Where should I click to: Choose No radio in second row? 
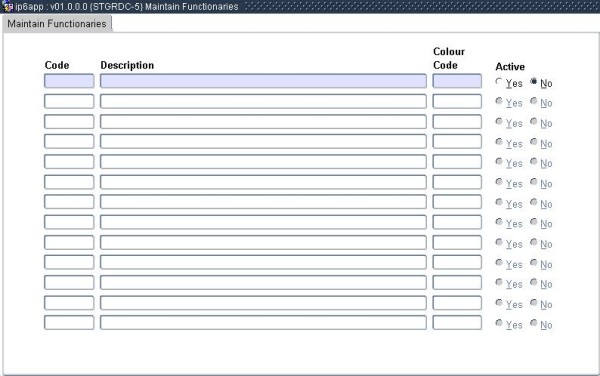pyautogui.click(x=534, y=101)
